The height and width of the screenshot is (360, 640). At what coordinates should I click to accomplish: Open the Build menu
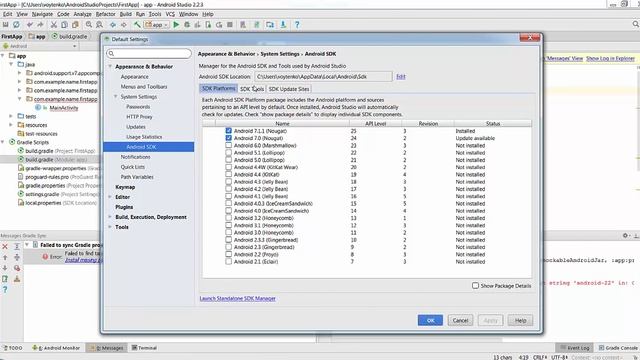(x=125, y=14)
